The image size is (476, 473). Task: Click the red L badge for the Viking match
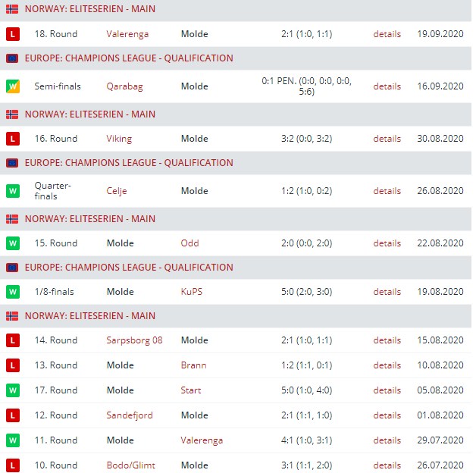pyautogui.click(x=12, y=139)
